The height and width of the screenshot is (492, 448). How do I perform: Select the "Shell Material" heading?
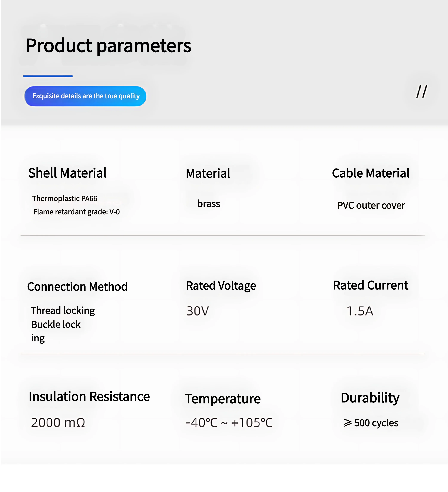67,173
